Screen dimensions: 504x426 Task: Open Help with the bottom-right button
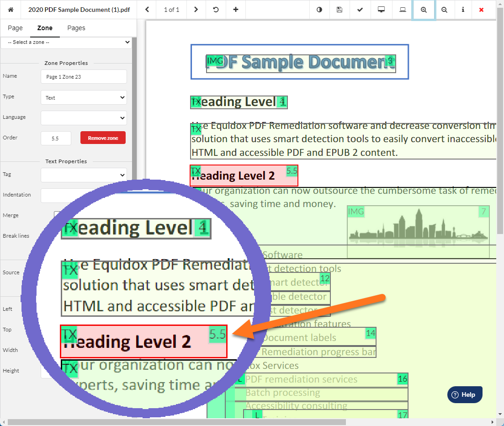pos(465,394)
